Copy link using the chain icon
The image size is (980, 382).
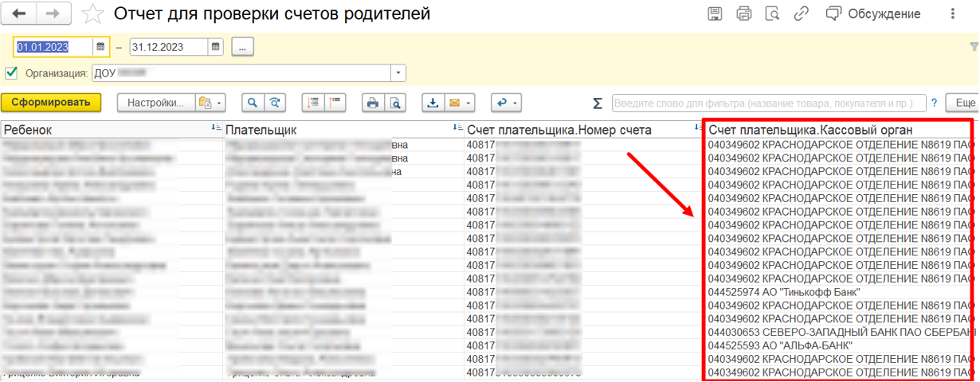[802, 14]
